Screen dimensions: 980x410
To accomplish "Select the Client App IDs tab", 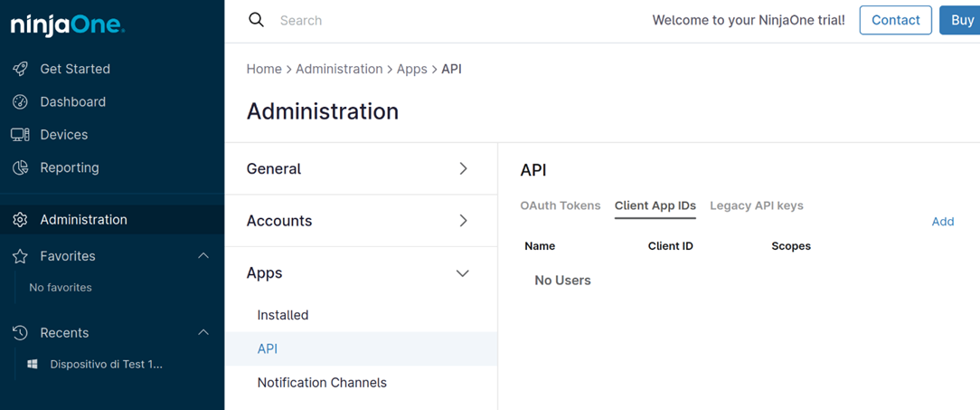I will [655, 205].
